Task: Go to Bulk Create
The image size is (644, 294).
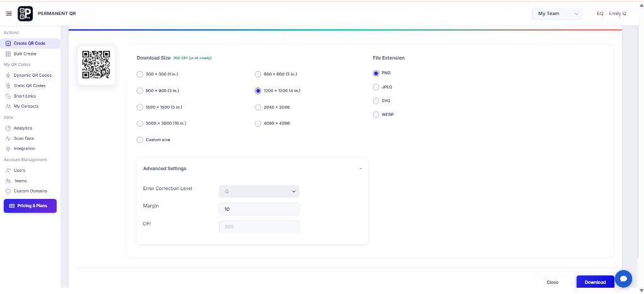Action: pyautogui.click(x=25, y=54)
